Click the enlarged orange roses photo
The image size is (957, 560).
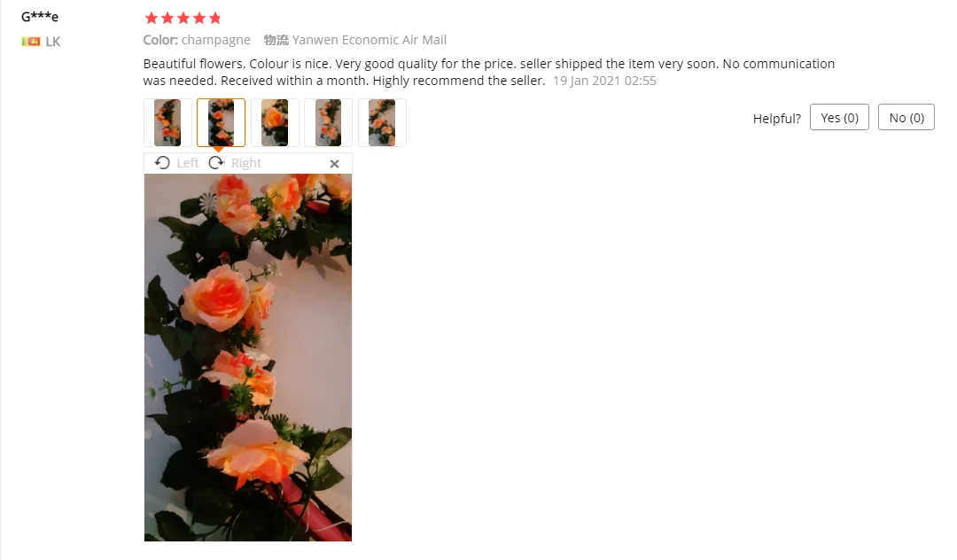pyautogui.click(x=248, y=357)
